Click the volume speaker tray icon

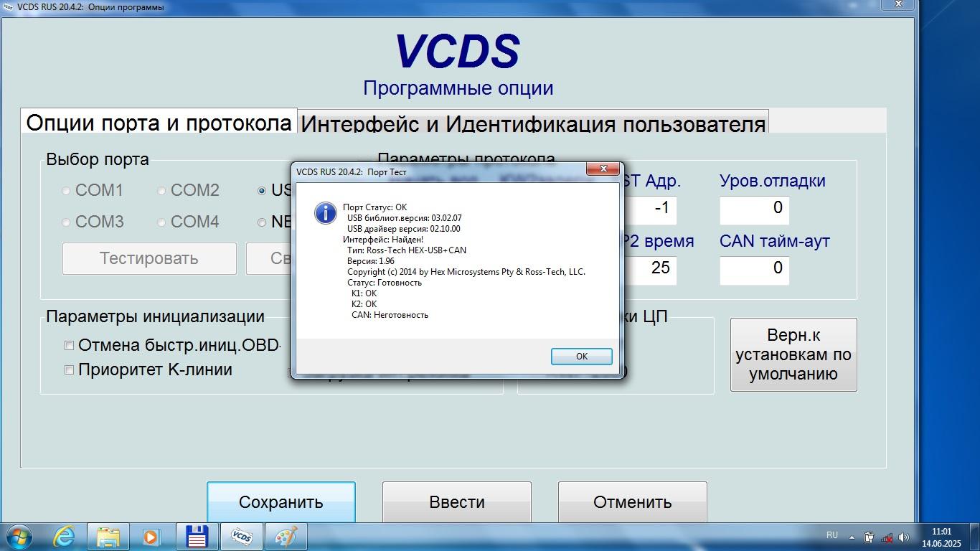point(903,537)
